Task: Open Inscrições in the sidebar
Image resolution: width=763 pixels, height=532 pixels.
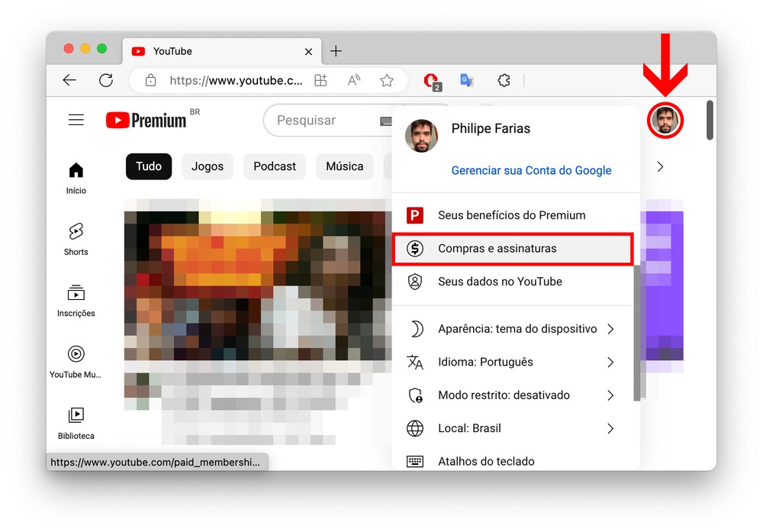Action: pos(76,300)
